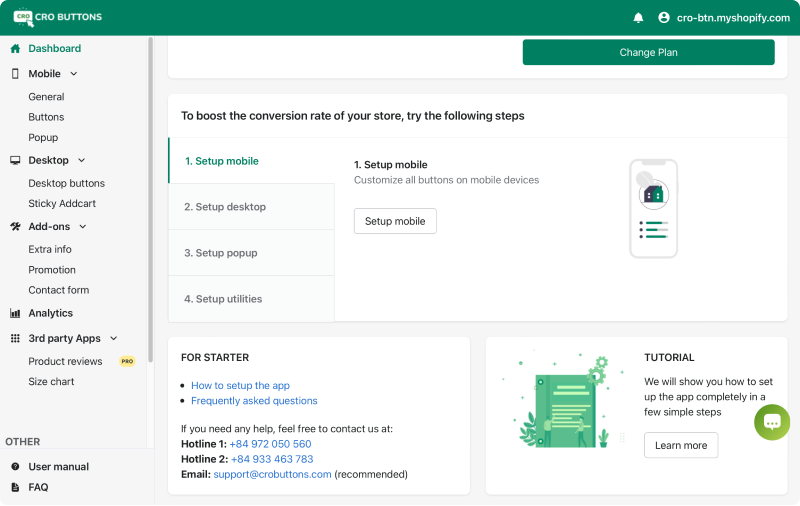
Task: Collapse the Add-ons sidebar section
Action: 83,227
